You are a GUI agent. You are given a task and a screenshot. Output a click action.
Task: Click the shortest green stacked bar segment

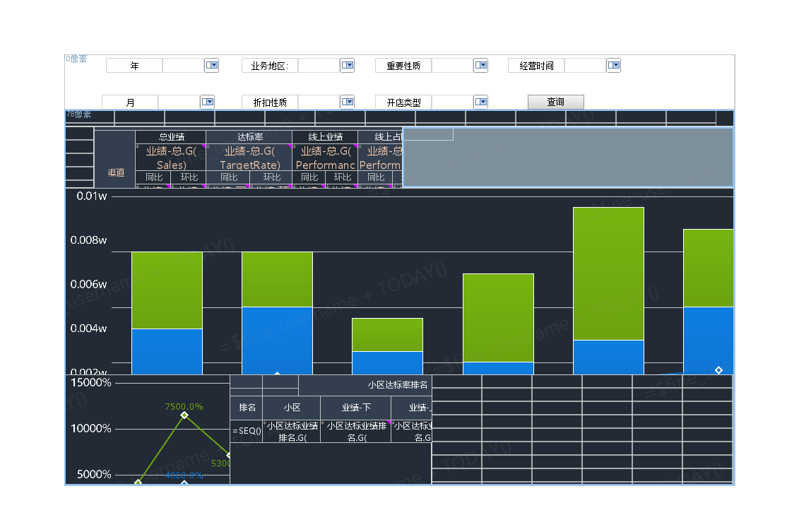pyautogui.click(x=387, y=335)
